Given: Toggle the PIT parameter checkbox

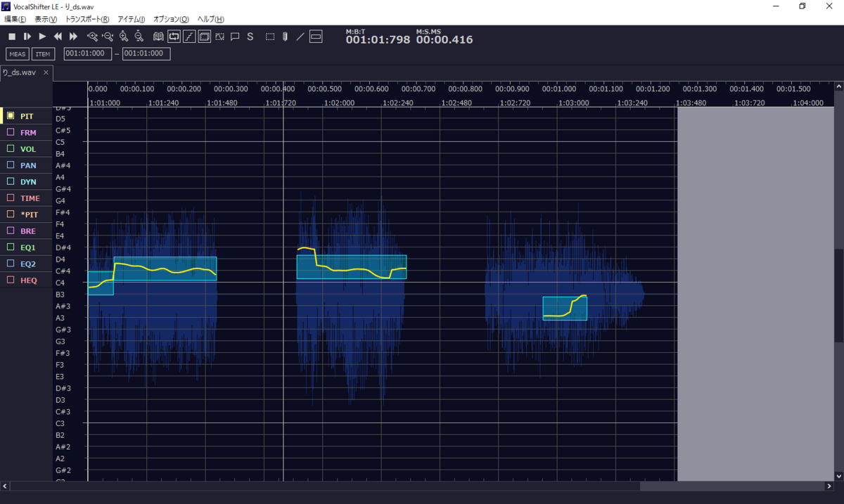Looking at the screenshot, I should [x=11, y=115].
